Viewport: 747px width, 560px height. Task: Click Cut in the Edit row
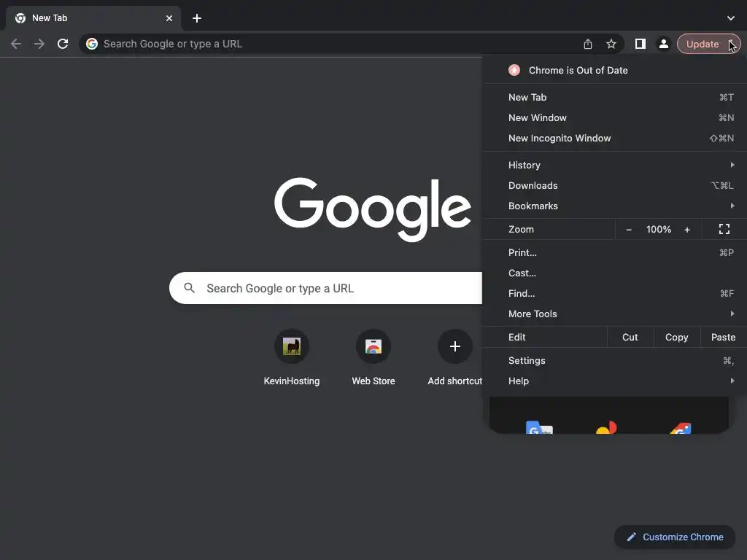(x=630, y=337)
